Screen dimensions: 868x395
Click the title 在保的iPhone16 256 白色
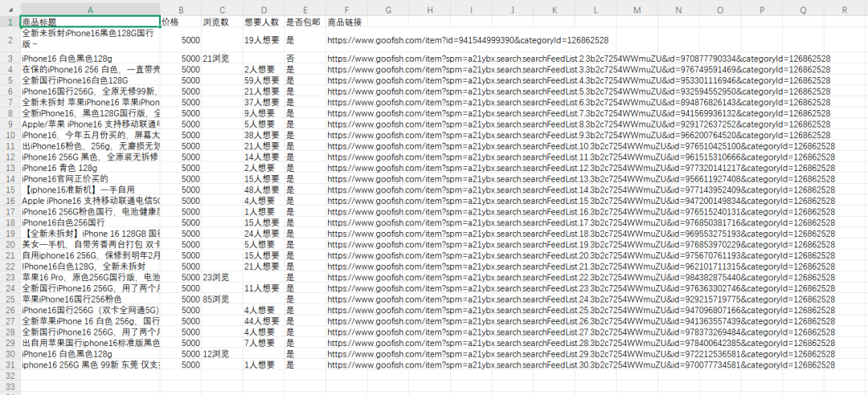[x=90, y=69]
